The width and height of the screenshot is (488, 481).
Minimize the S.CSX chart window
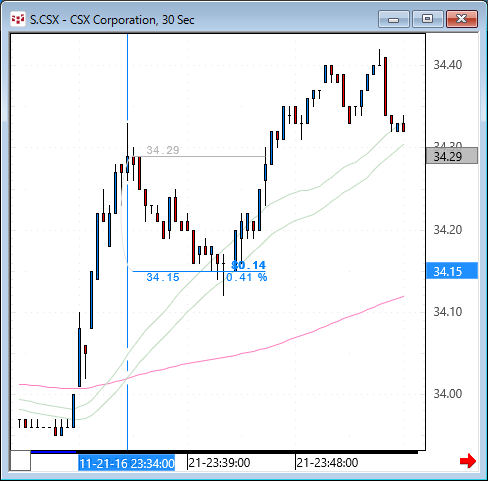tap(394, 19)
